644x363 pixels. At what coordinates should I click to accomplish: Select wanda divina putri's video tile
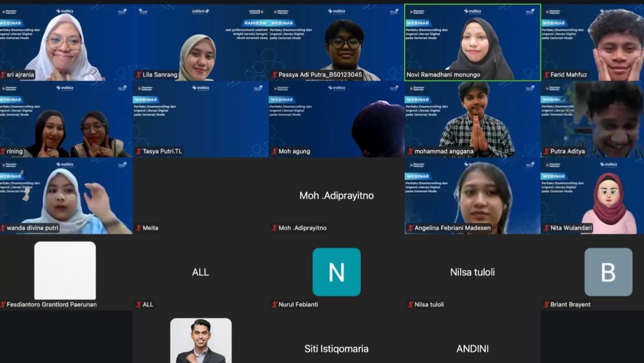(66, 196)
